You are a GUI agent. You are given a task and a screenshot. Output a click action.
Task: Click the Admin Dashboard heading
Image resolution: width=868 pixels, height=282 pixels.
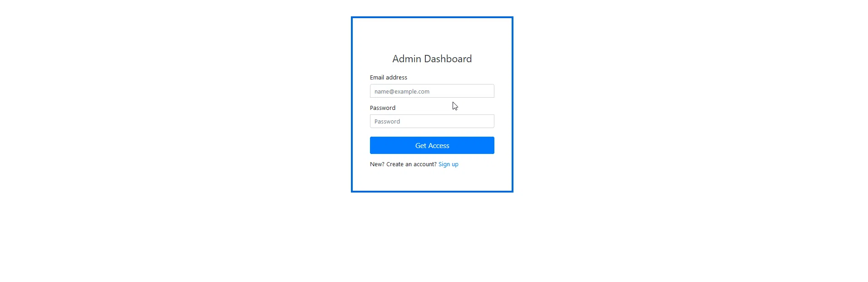coord(432,59)
